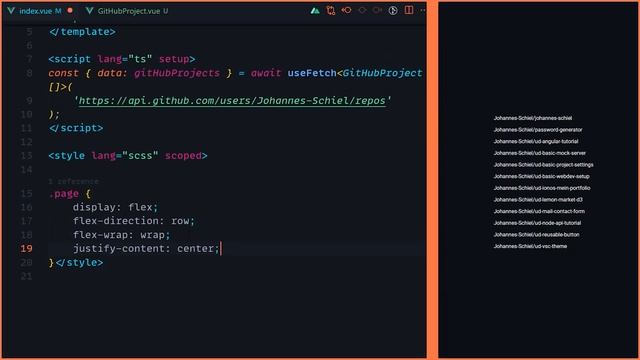640x360 pixels.
Task: Click the '<style lang="scss" scoped>' tag
Action: (128, 156)
